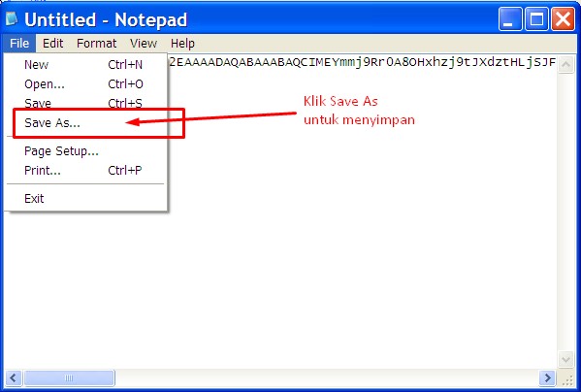Maximize the Notepad window

point(536,18)
